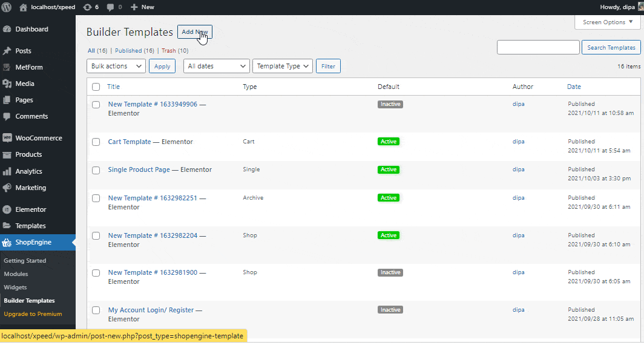Click the Comments sidebar icon
Screen dimensions: 644x345
[x=7, y=117]
